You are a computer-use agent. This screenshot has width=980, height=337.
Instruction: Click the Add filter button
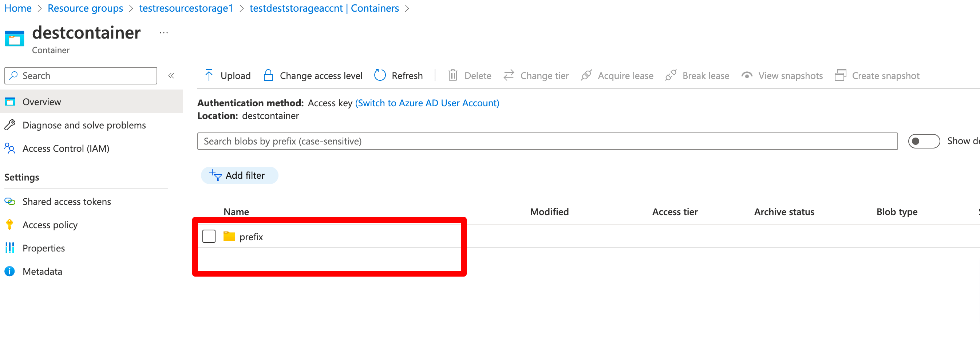click(239, 175)
